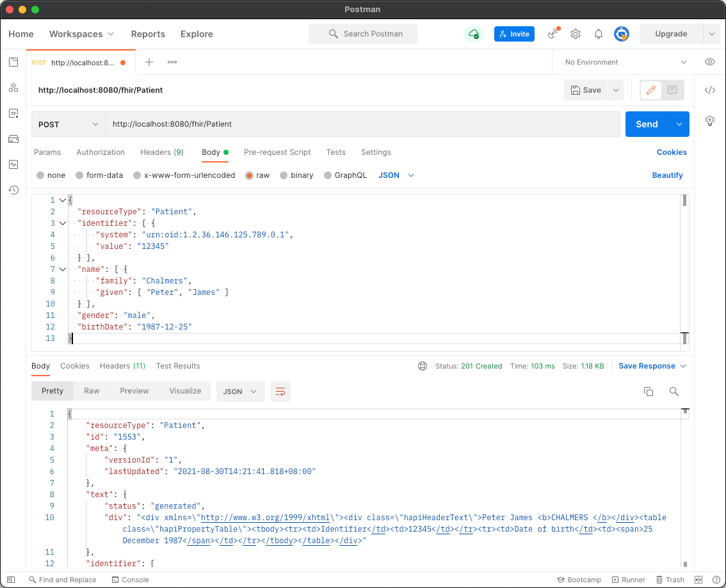726x588 pixels.
Task: Open the Save Response dropdown
Action: pos(652,366)
